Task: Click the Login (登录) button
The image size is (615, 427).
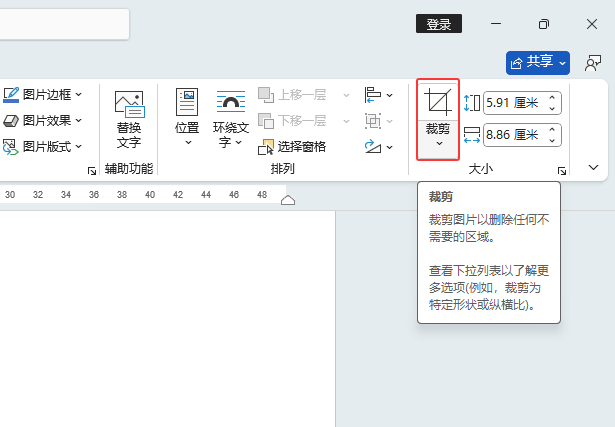Action: [439, 24]
